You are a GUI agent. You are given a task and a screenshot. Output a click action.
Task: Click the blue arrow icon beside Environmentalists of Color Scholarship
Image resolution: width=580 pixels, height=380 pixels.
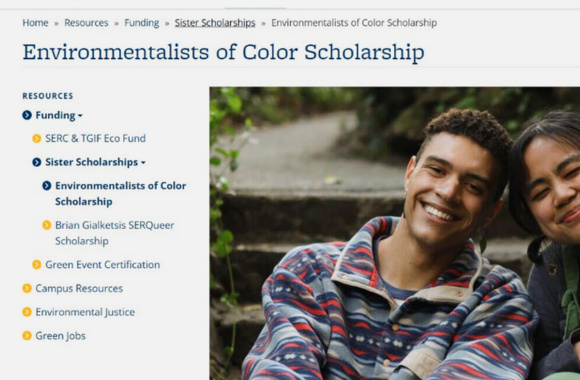[47, 185]
